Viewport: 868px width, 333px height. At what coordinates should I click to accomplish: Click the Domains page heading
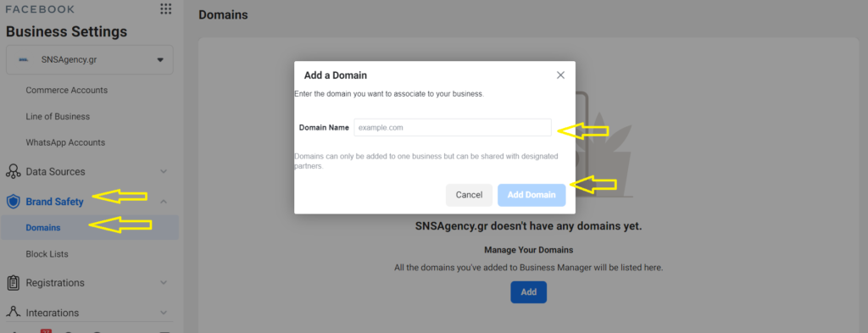click(x=223, y=15)
